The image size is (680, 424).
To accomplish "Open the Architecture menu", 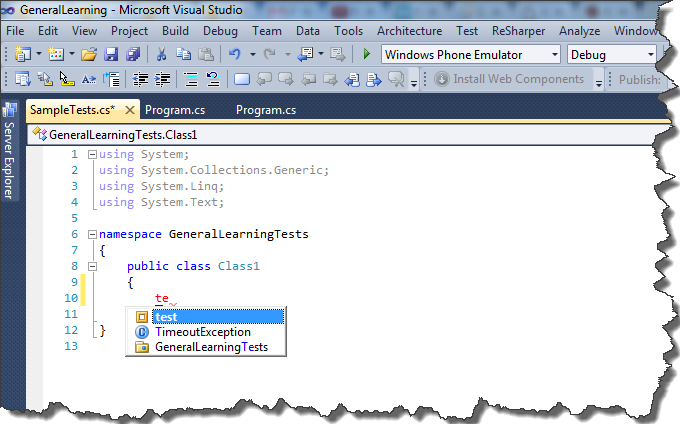I will [x=409, y=31].
